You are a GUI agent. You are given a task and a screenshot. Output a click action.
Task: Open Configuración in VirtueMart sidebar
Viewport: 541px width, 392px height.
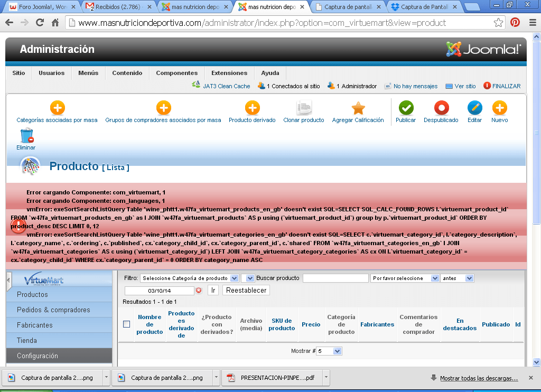59,356
